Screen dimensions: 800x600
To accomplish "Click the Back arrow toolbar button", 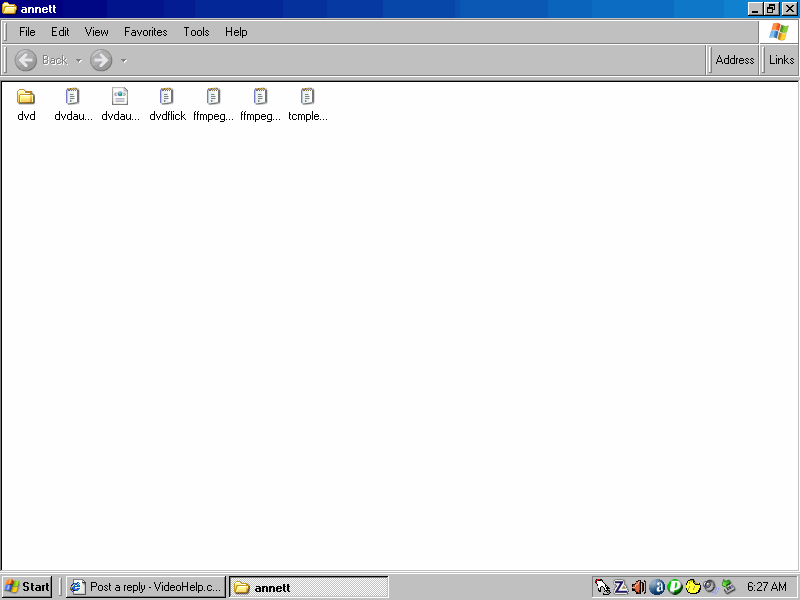I will pyautogui.click(x=26, y=60).
